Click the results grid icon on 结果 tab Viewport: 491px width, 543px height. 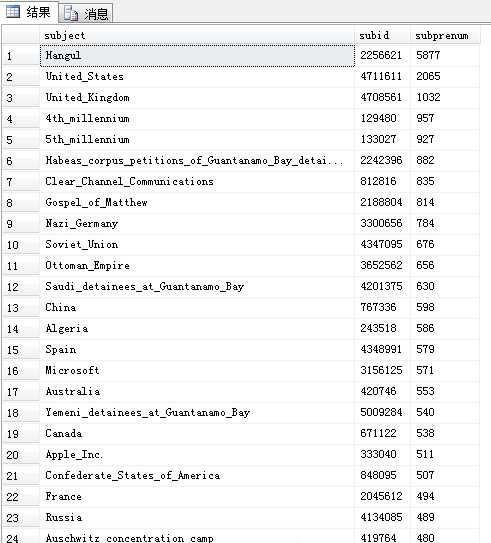[13, 12]
